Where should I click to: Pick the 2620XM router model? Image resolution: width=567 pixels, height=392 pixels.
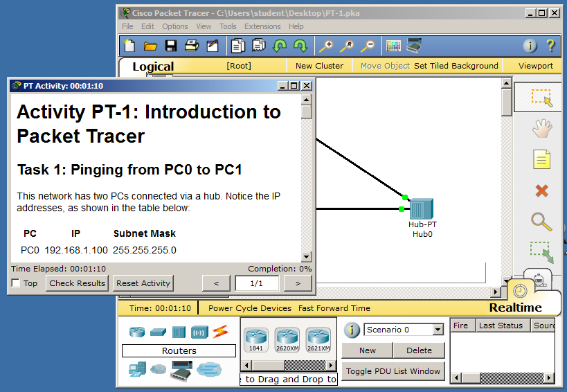pos(287,339)
